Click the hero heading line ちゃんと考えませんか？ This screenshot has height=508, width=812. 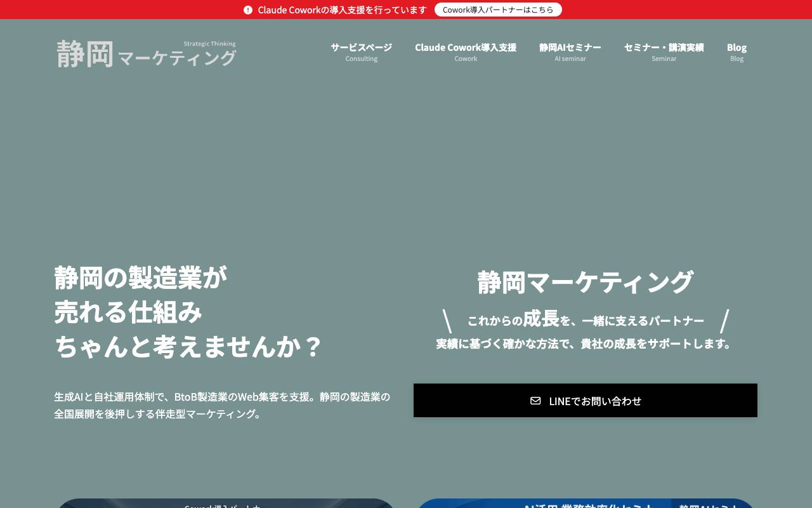[188, 347]
